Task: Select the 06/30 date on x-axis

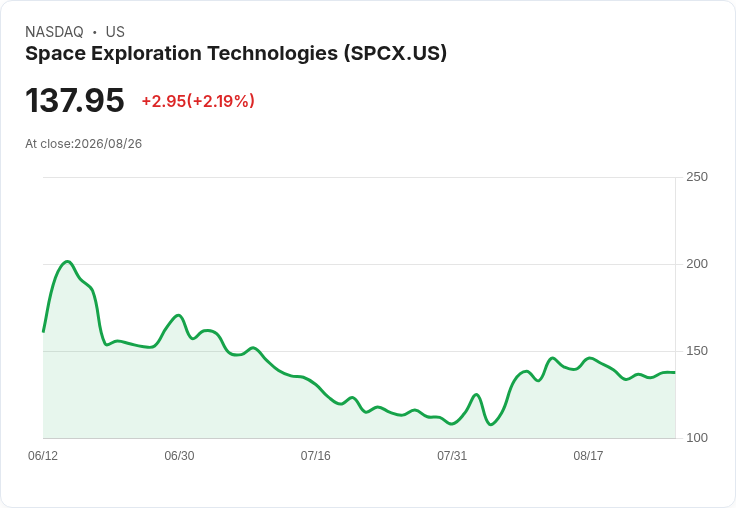Action: [x=179, y=456]
